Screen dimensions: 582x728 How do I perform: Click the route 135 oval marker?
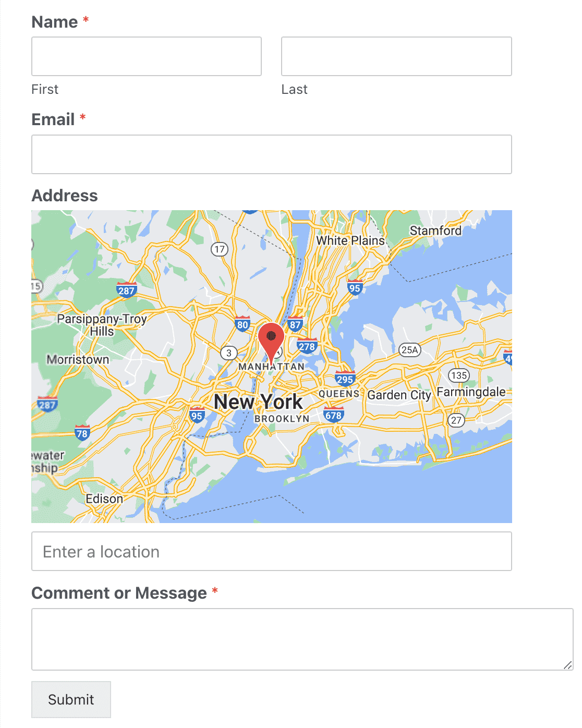point(459,375)
